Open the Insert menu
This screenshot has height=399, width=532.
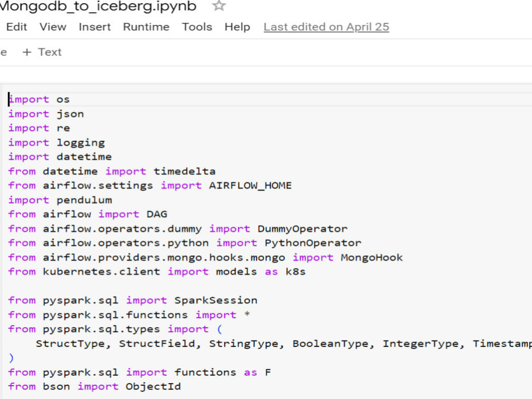pyautogui.click(x=95, y=27)
